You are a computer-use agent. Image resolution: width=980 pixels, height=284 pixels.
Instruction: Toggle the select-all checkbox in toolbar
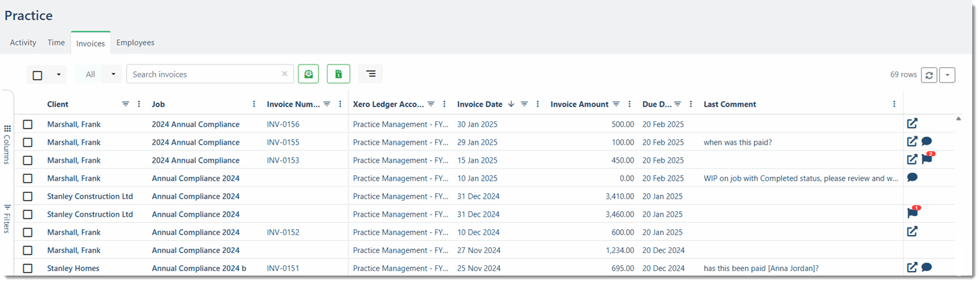click(x=37, y=75)
